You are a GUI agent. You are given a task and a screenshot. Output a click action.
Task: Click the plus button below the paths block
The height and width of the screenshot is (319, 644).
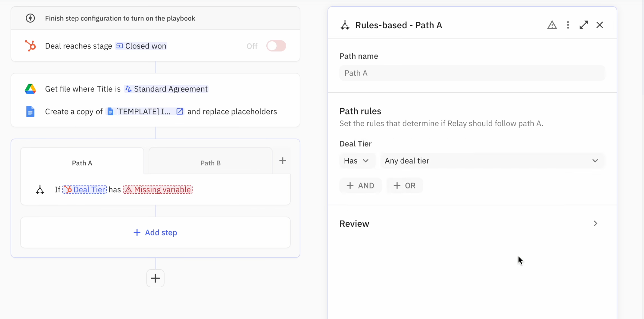(155, 278)
